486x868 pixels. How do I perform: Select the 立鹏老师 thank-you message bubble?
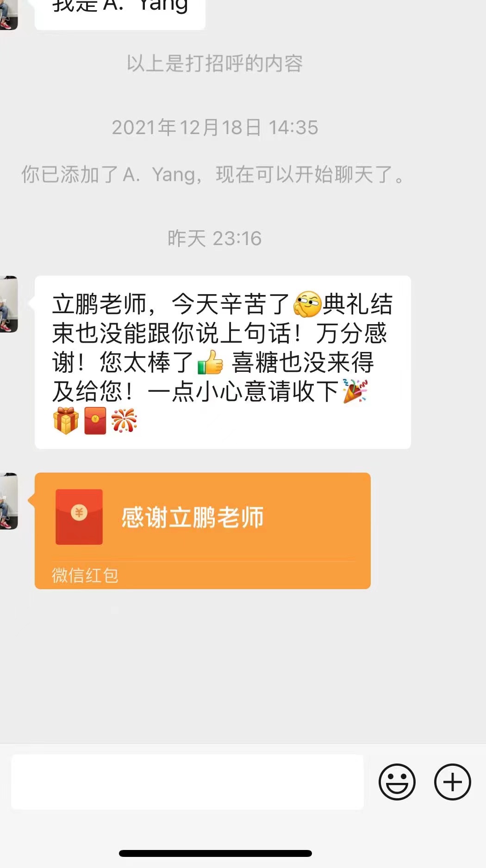tap(223, 362)
